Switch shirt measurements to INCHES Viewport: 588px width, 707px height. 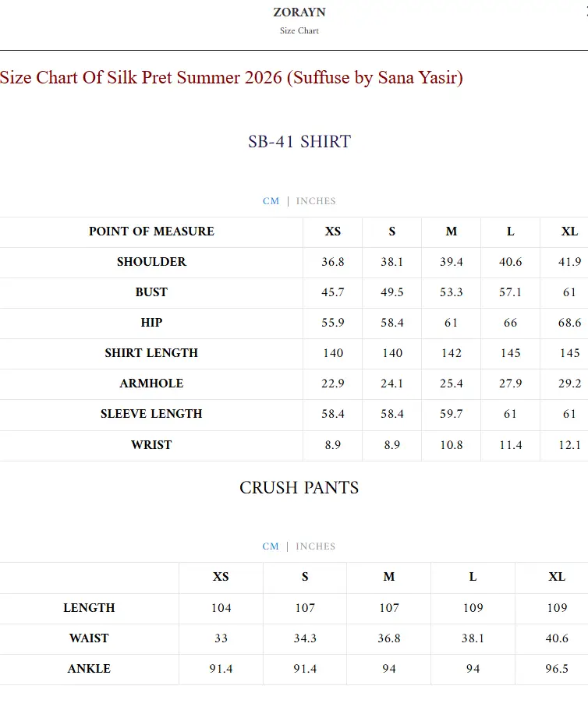click(315, 201)
